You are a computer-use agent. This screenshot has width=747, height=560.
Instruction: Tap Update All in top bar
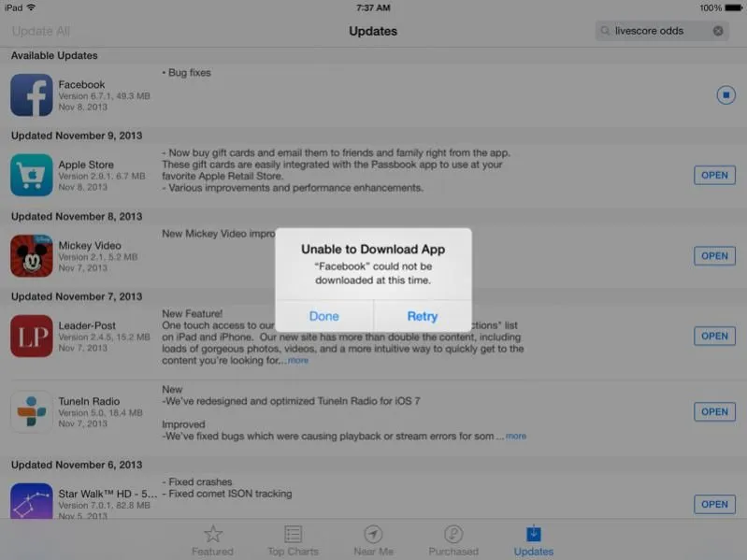41,31
